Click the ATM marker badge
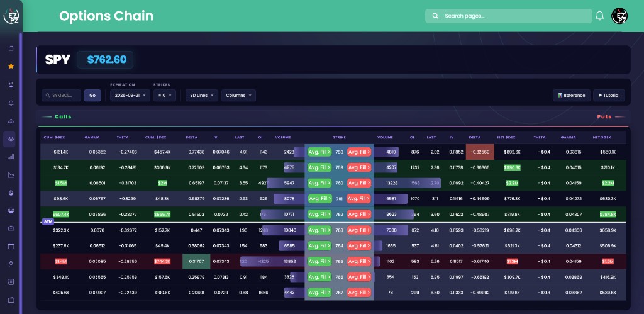This screenshot has width=644, height=314. click(48, 222)
